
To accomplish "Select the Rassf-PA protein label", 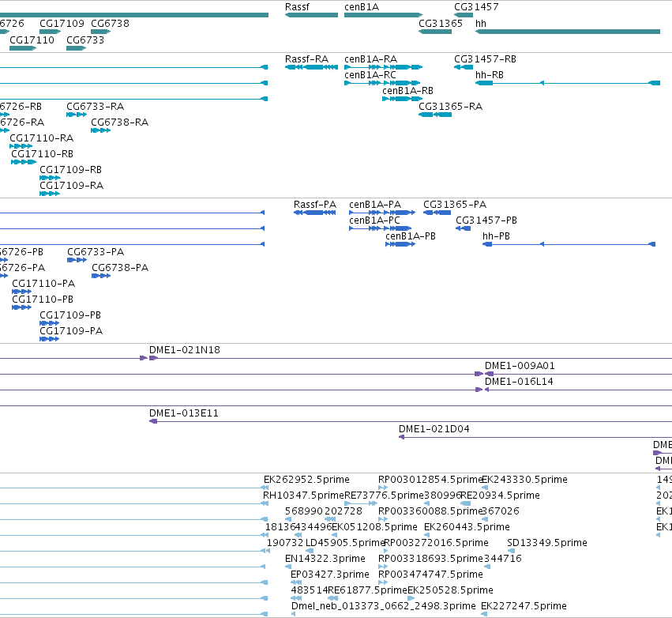I will 314,205.
